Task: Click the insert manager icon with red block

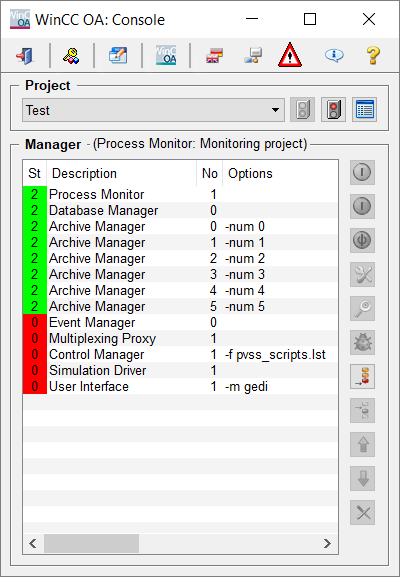Action: pos(362,376)
